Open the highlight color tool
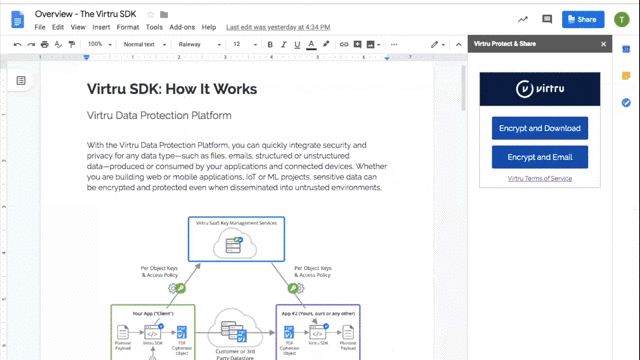Viewport: 640px width, 360px height. [x=326, y=44]
